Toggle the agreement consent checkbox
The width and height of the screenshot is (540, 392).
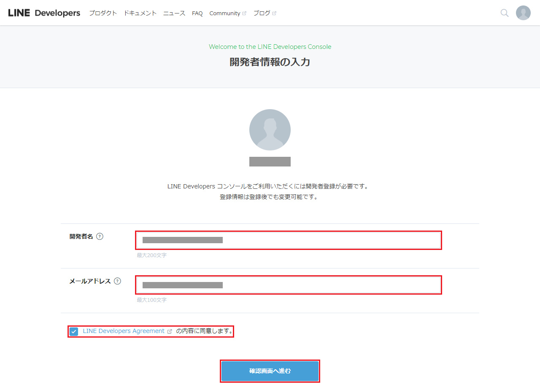pos(74,331)
